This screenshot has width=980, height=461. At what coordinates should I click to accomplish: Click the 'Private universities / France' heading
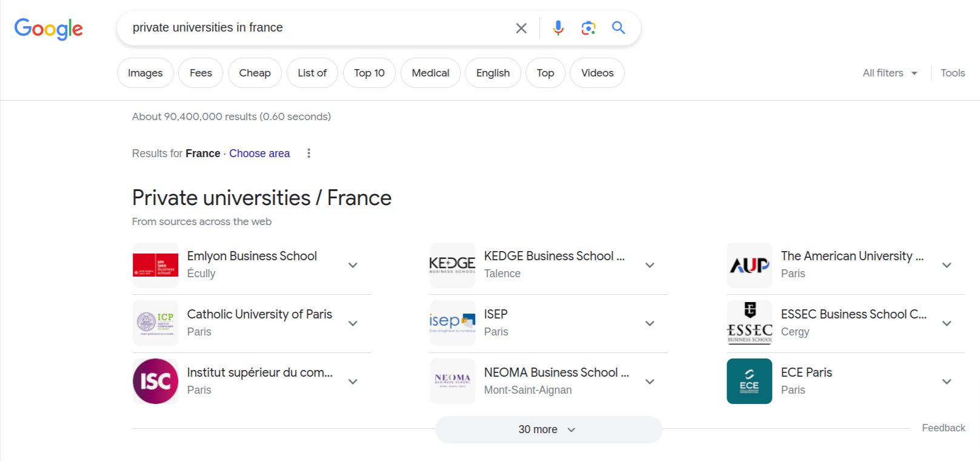tap(262, 198)
